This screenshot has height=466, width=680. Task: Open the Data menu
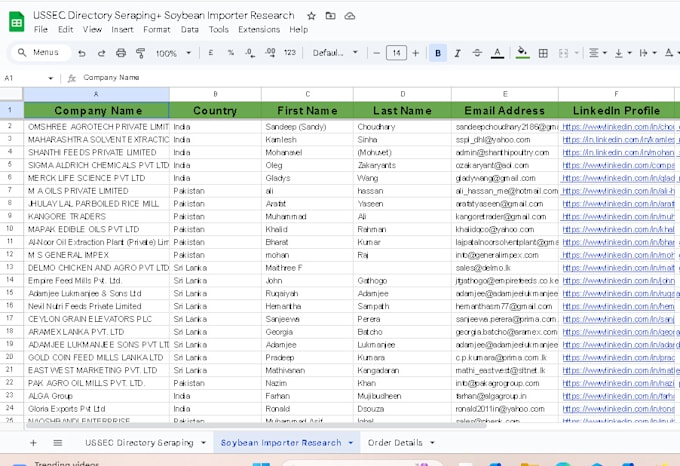pos(190,29)
